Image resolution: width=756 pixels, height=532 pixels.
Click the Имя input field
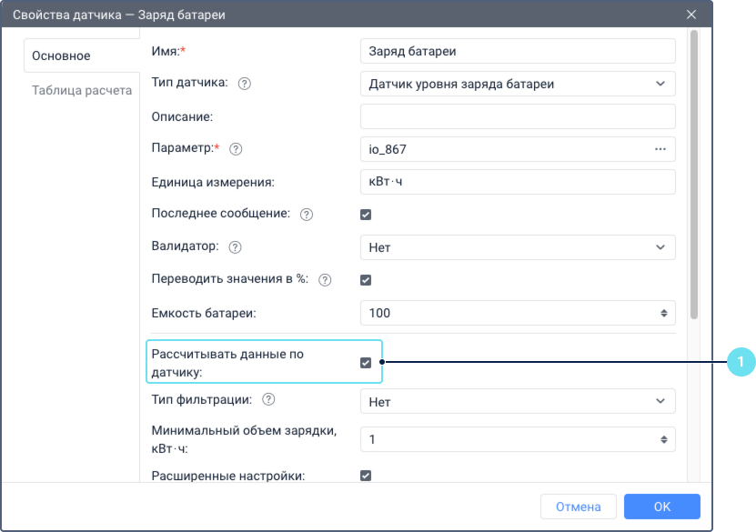[x=518, y=51]
